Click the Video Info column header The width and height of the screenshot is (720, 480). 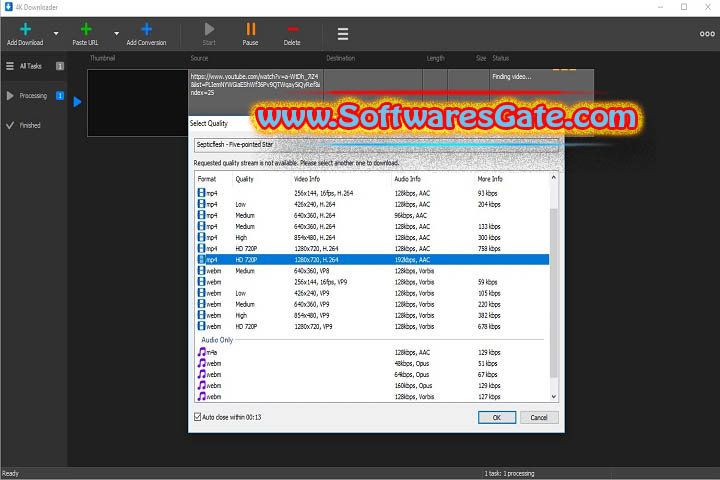pos(307,179)
